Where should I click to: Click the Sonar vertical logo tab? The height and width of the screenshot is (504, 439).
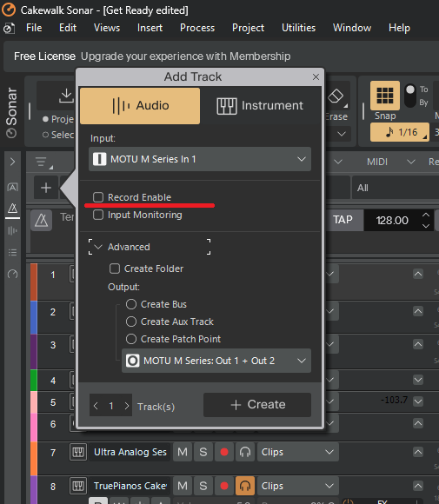click(x=11, y=112)
